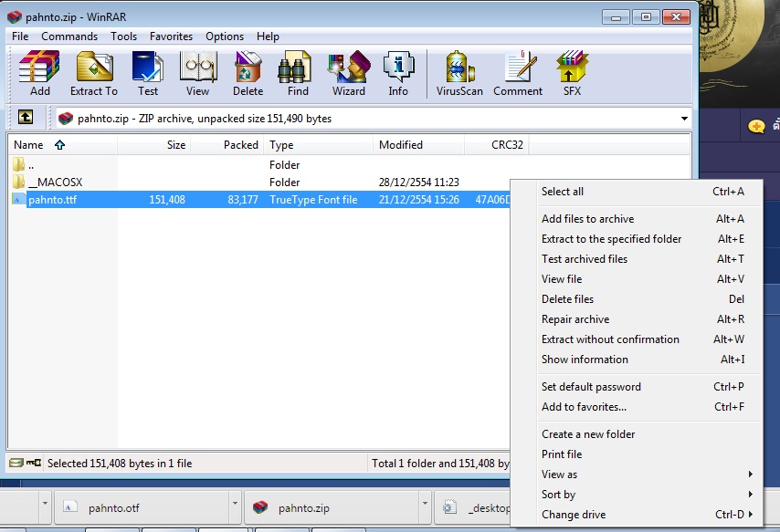
Task: Switch to _desktop taskbar item
Action: point(472,507)
